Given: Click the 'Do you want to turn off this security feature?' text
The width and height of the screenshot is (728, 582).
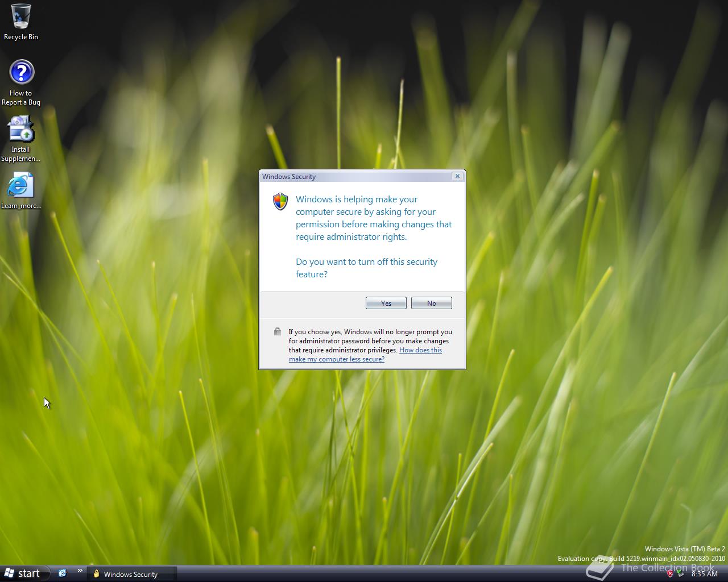Looking at the screenshot, I should (367, 268).
